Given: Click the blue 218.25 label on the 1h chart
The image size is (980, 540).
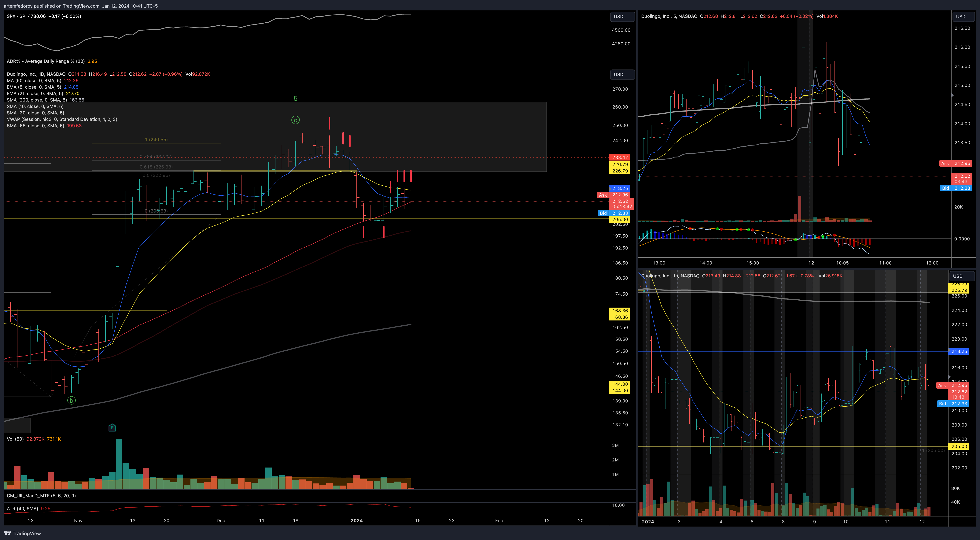Looking at the screenshot, I should pos(959,352).
